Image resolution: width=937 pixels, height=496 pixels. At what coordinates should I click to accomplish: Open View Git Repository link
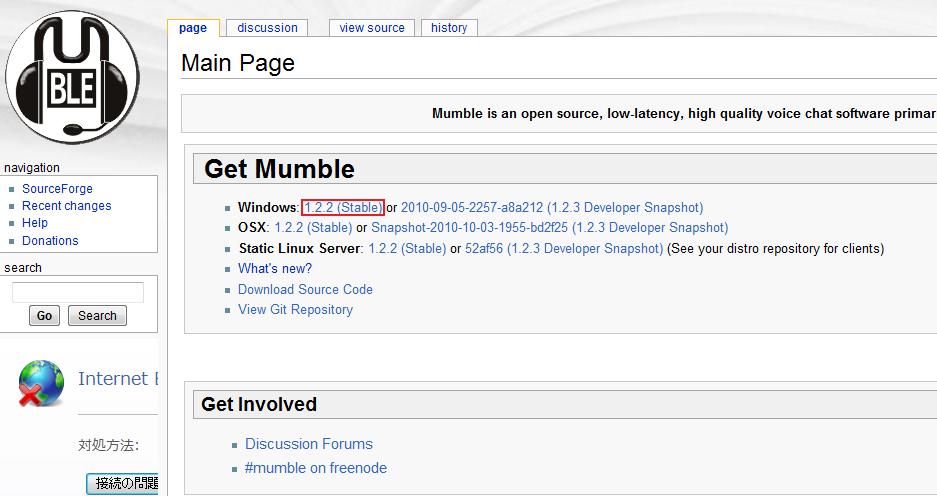(295, 310)
